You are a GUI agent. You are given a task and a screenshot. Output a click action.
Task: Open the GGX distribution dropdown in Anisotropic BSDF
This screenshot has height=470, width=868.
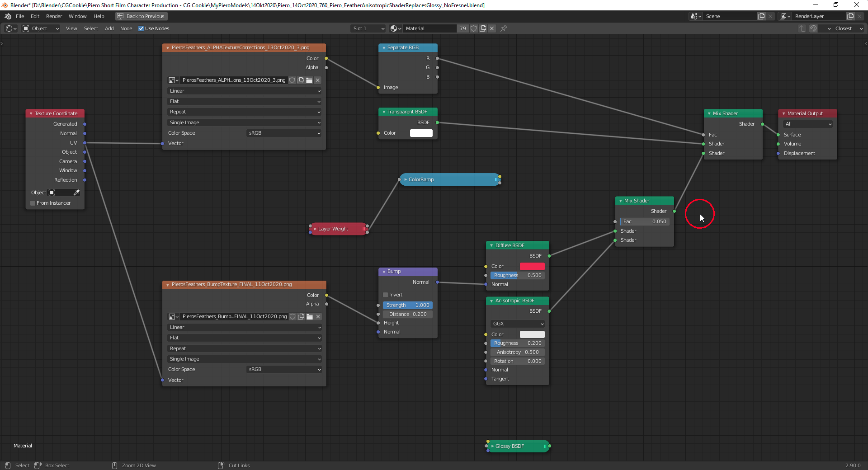click(517, 324)
